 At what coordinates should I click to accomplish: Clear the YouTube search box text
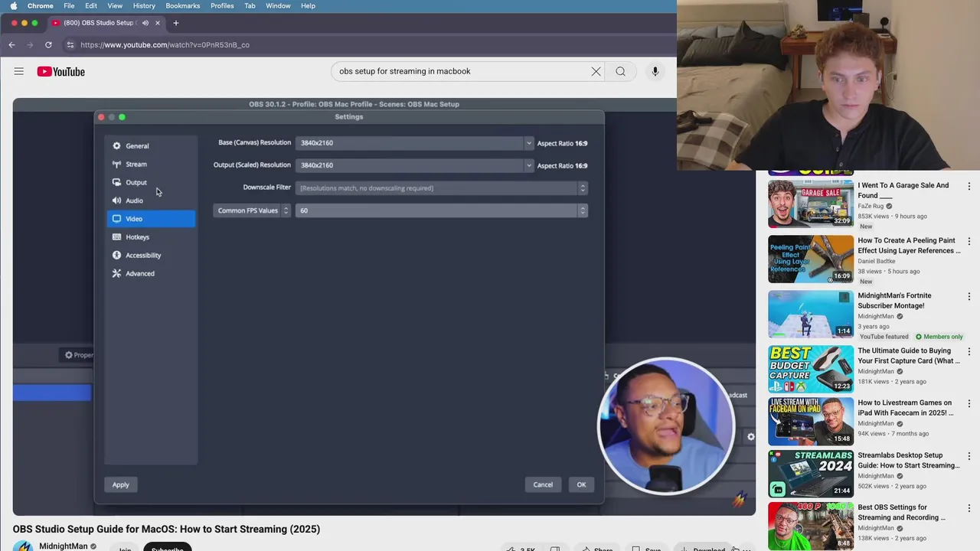tap(596, 71)
